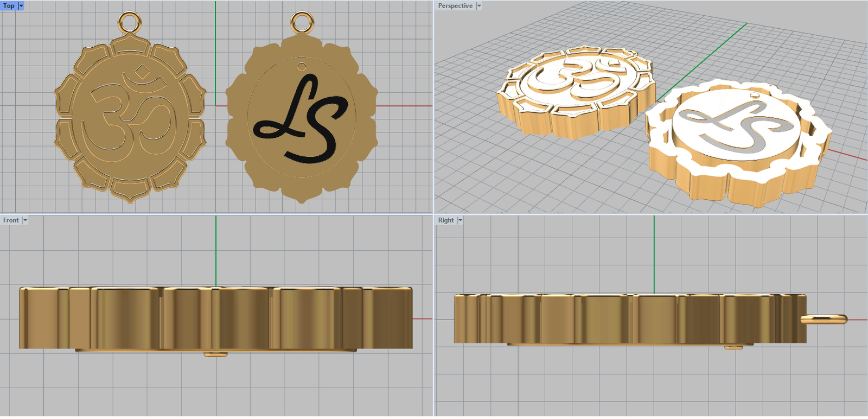Viewport: 868px width, 419px height.
Task: Click the Perspective viewport title label
Action: point(455,5)
